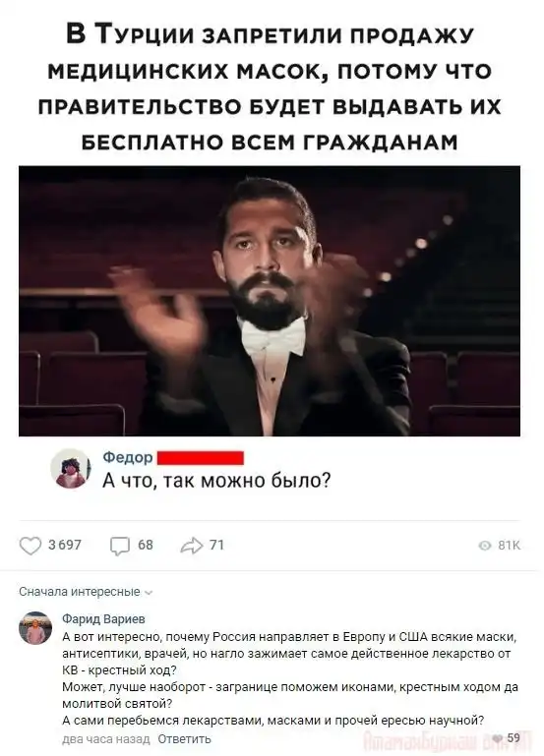
Task: Click the 71 shares counter
Action: coord(217,545)
